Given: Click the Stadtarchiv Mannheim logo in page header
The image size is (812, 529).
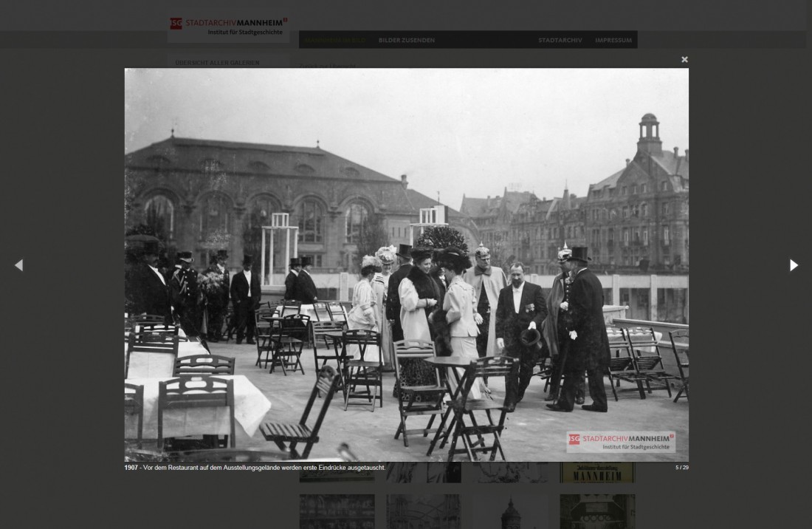Looking at the screenshot, I should [229, 27].
